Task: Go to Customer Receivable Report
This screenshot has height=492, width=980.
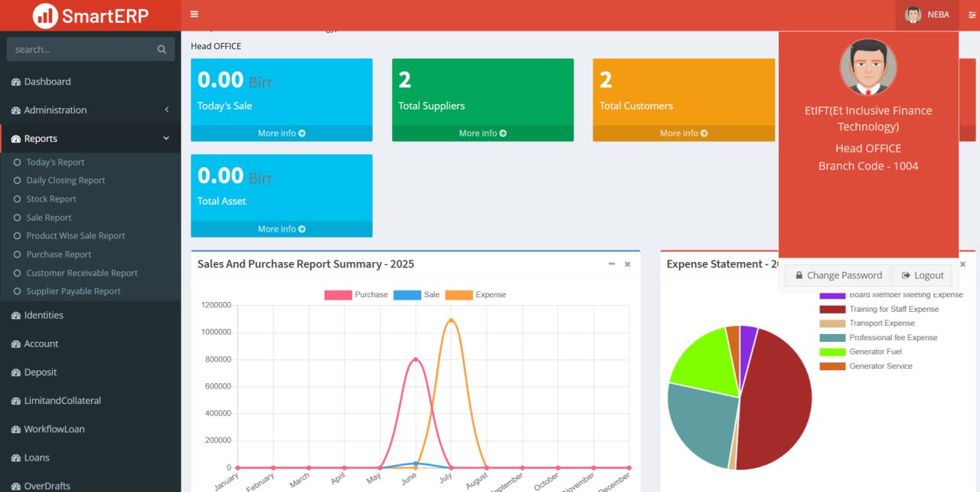Action: pos(82,273)
